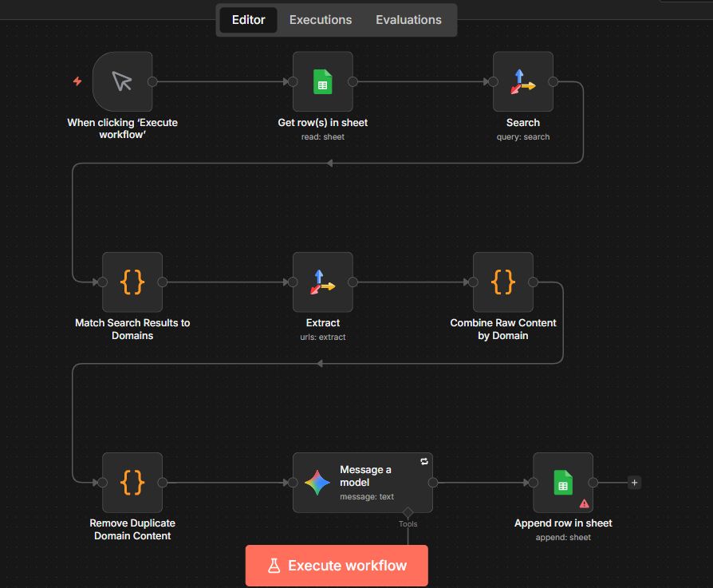Click the cursor icon on the trigger node
Image resolution: width=713 pixels, height=588 pixels.
pos(123,81)
